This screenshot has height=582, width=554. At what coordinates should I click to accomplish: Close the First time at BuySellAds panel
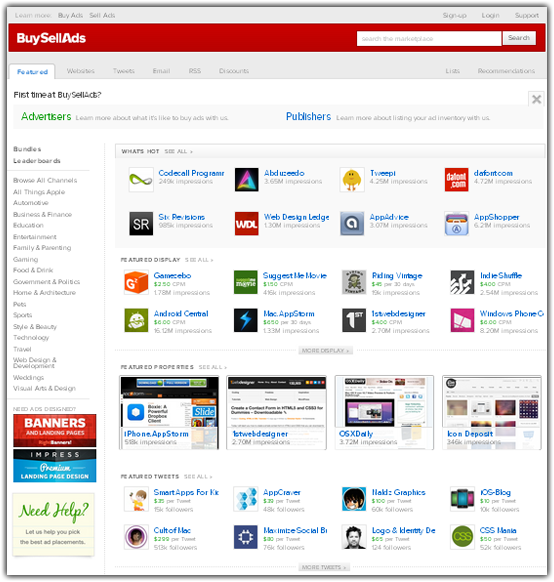pos(536,99)
